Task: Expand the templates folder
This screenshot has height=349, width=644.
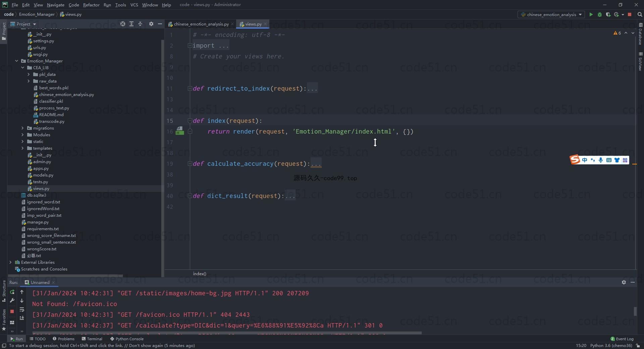Action: pos(22,148)
